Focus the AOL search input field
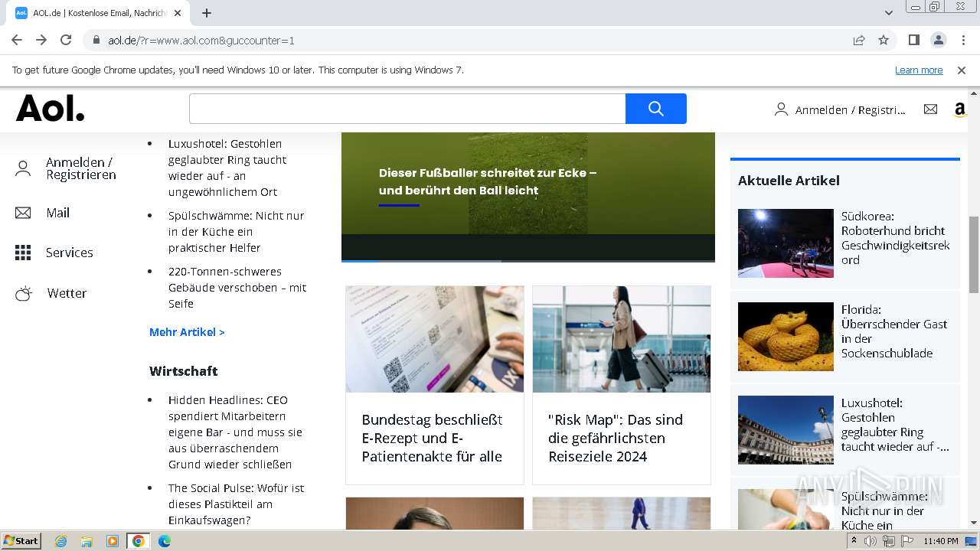Image resolution: width=980 pixels, height=551 pixels. pos(407,109)
